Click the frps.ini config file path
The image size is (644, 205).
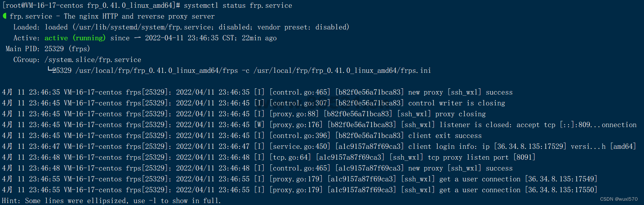click(342, 71)
